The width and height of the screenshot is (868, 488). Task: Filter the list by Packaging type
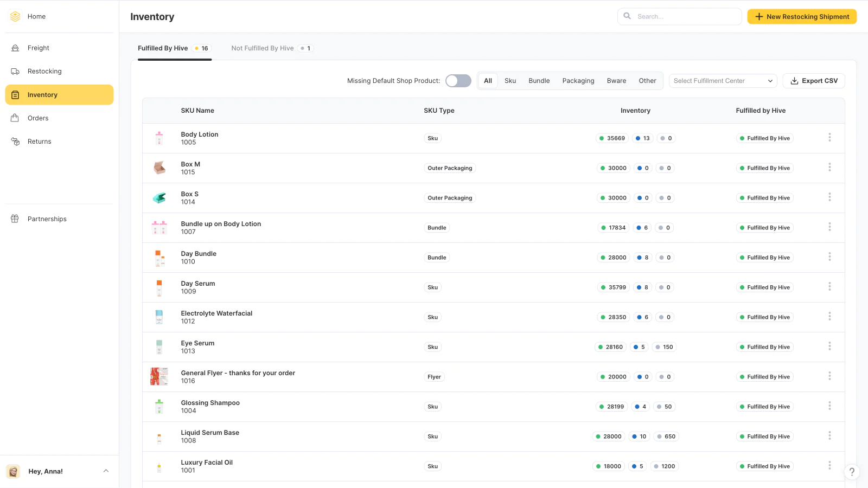(x=578, y=81)
